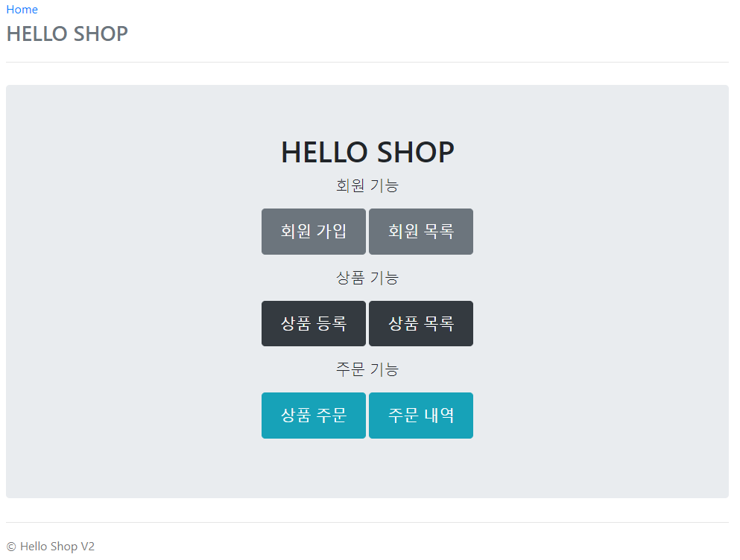Click the 상품 주문 (order product) button

pos(313,415)
